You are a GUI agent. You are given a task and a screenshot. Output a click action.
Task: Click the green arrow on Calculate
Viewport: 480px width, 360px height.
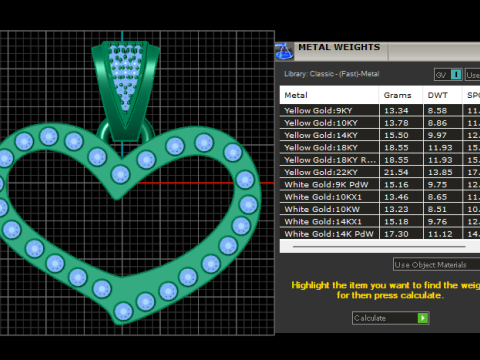coord(423,318)
